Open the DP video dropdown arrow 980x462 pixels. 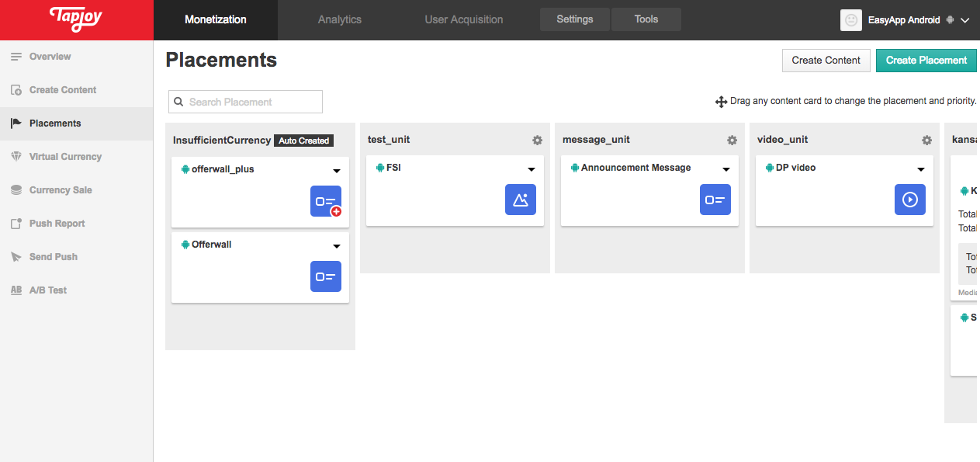(921, 168)
